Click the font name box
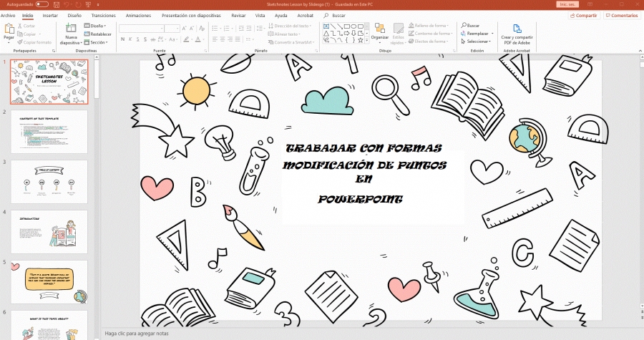Image resolution: width=644 pixels, height=340 pixels. 141,29
